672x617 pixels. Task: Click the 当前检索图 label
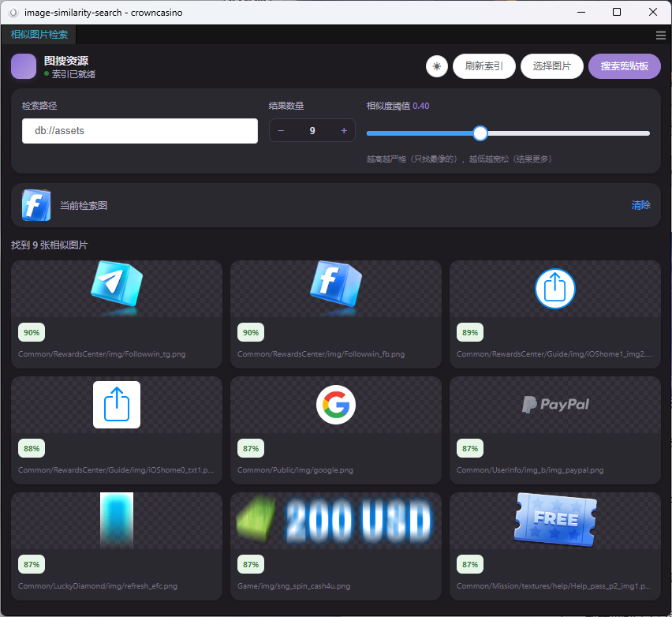tap(84, 205)
